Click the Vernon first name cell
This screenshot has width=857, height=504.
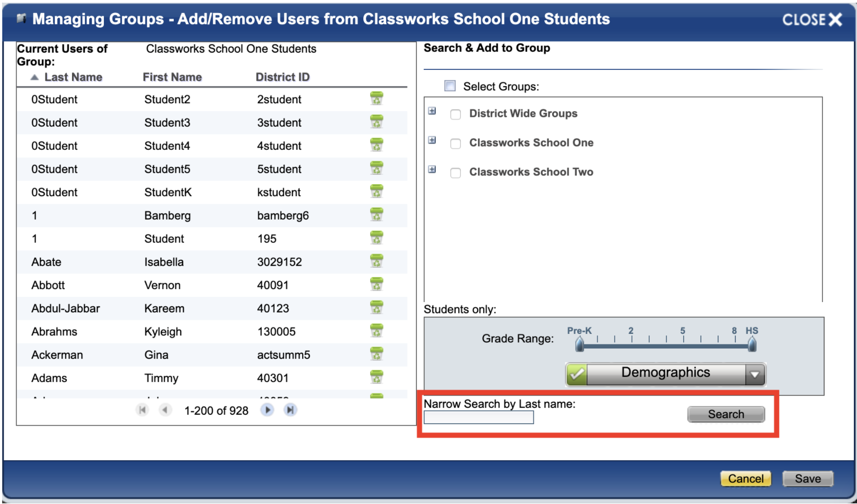[162, 285]
